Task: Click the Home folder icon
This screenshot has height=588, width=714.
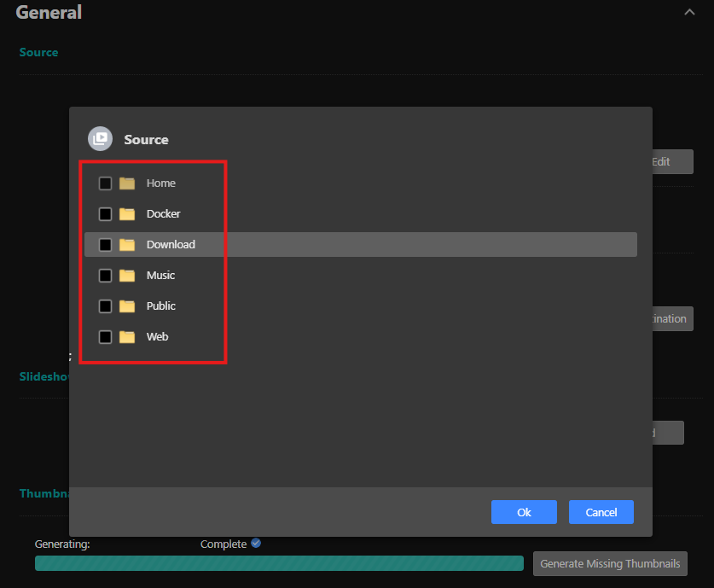Action: click(x=127, y=183)
